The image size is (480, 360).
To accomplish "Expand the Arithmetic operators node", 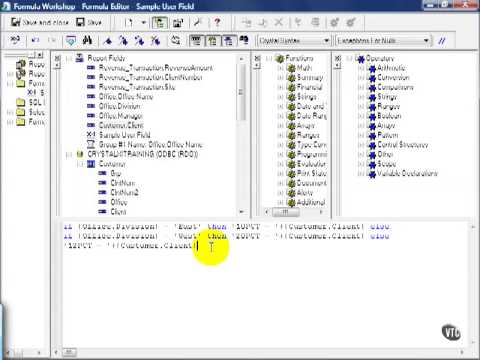I will click(x=360, y=68).
